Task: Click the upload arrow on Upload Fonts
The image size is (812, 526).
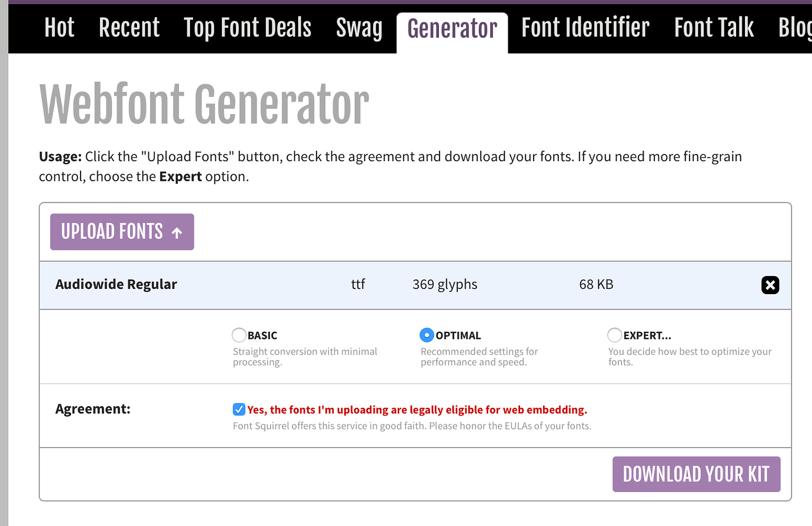Action: [176, 231]
